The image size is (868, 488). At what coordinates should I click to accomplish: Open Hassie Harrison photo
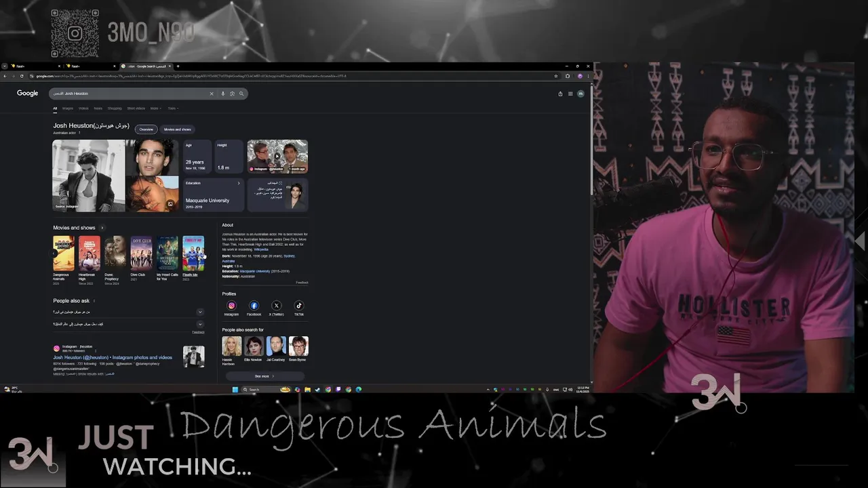(231, 346)
